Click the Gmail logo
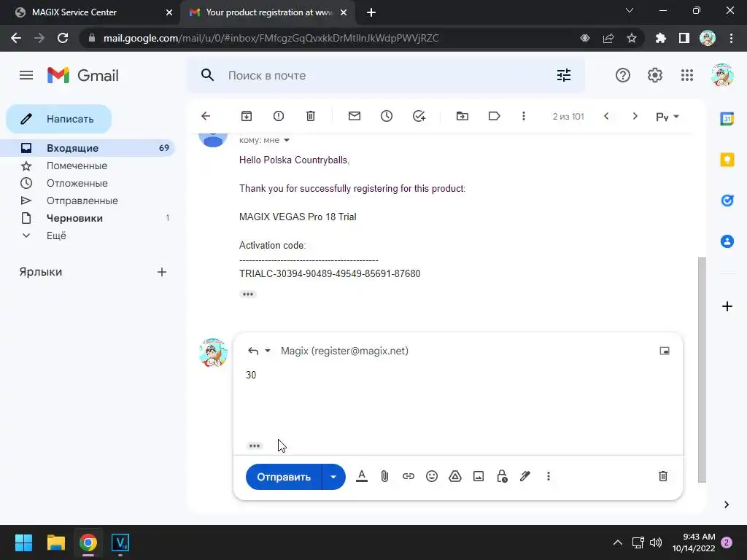747x560 pixels. point(83,75)
